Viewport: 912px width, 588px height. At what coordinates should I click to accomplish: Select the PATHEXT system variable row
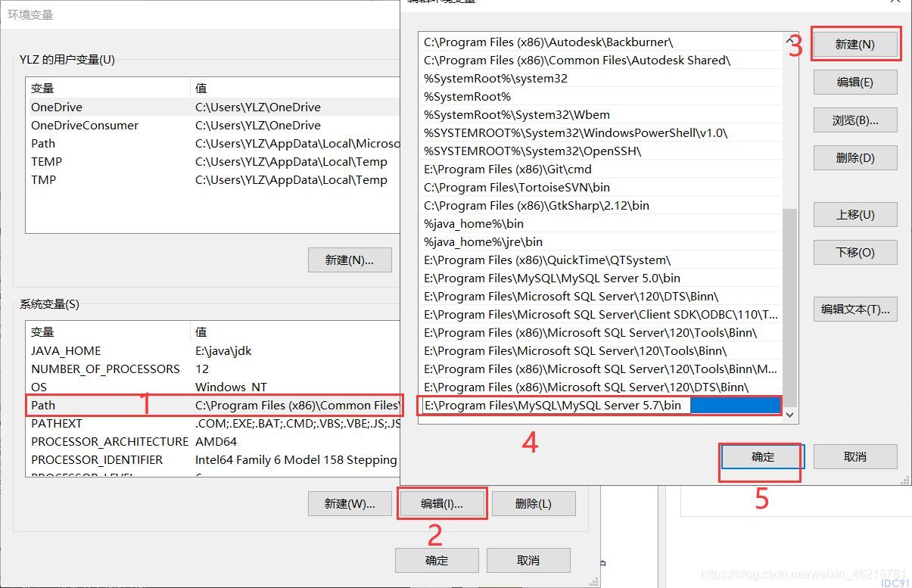point(213,424)
